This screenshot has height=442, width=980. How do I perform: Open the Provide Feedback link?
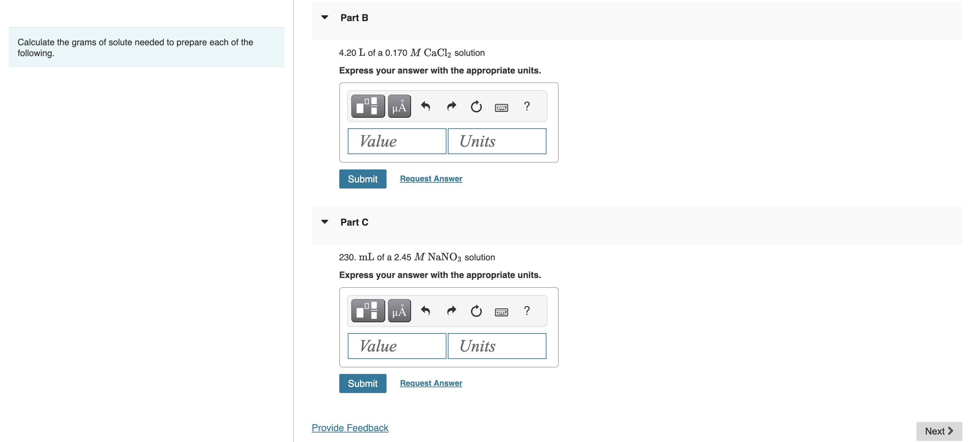(x=349, y=428)
